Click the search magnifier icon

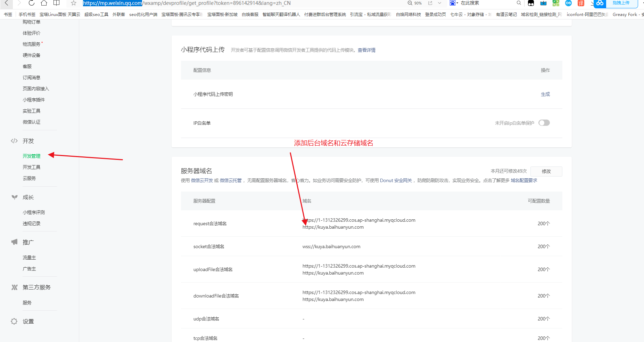pos(519,3)
